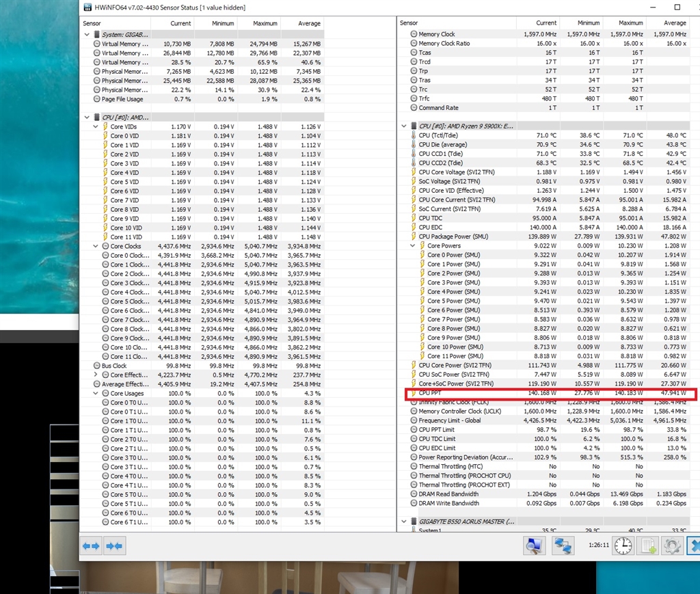Screen dimensions: 700x594
Task: Reset the min/max values with clock icon
Action: (623, 545)
